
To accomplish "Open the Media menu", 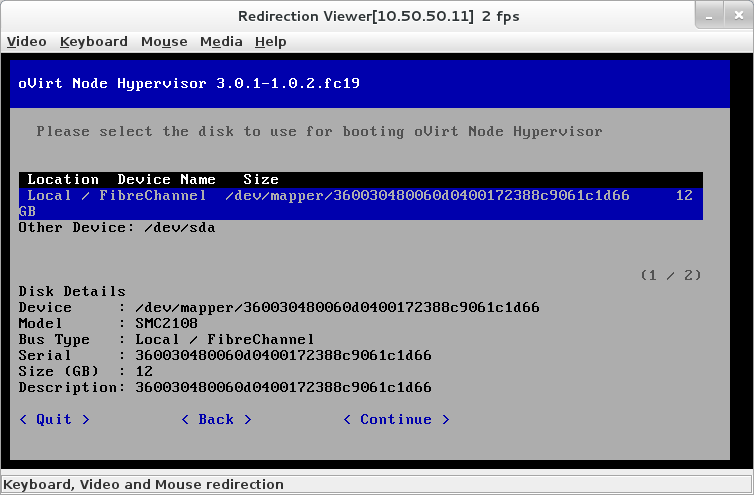I will coord(221,41).
